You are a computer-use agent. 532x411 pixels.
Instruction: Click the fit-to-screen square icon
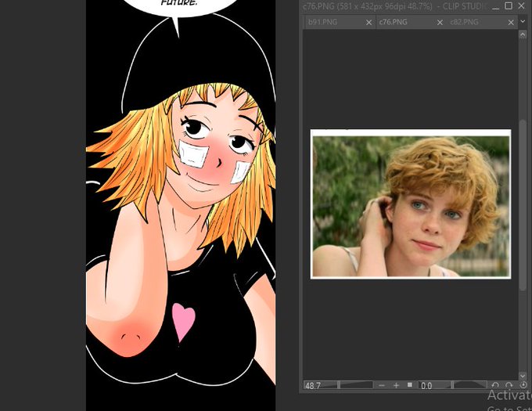tap(410, 385)
